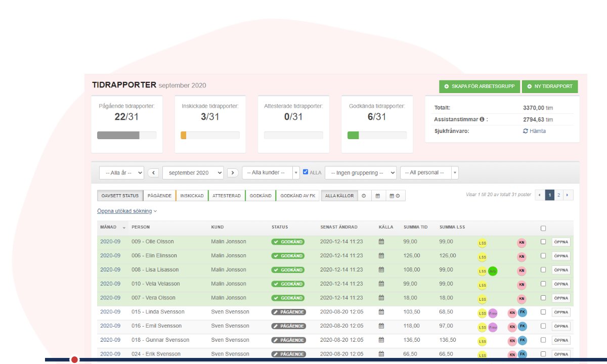
Task: Click the yellow LSS badge for Olle Olsson
Action: click(482, 243)
